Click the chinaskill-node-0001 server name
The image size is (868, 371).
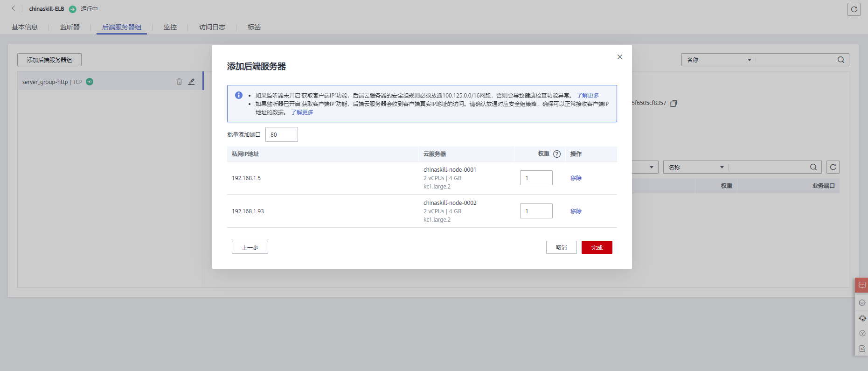pyautogui.click(x=450, y=169)
